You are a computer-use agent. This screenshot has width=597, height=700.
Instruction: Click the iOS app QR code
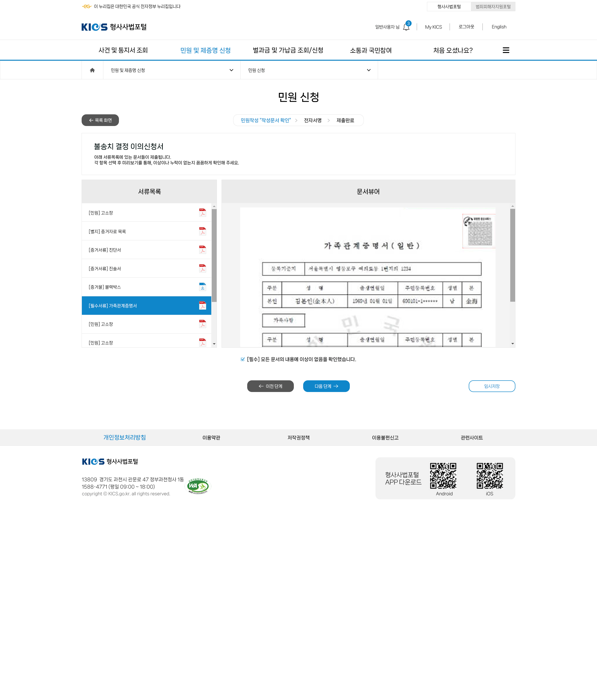click(490, 476)
